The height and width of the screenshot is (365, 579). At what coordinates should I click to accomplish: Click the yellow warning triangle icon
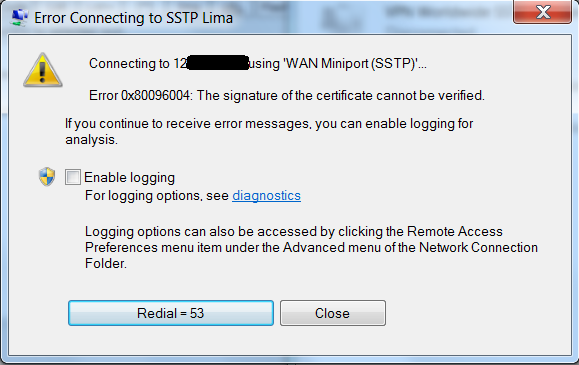pos(43,70)
